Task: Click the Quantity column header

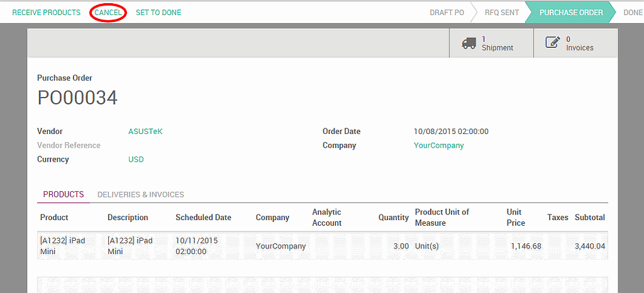Action: (393, 218)
